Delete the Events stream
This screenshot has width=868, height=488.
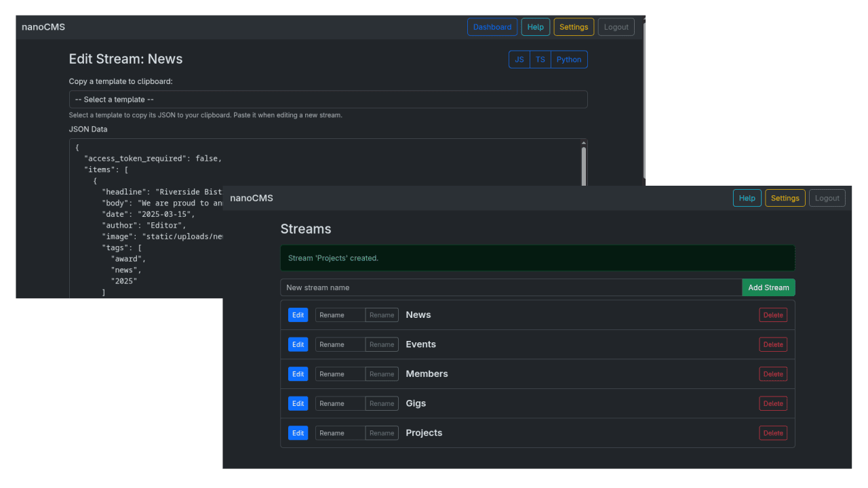[x=773, y=344]
